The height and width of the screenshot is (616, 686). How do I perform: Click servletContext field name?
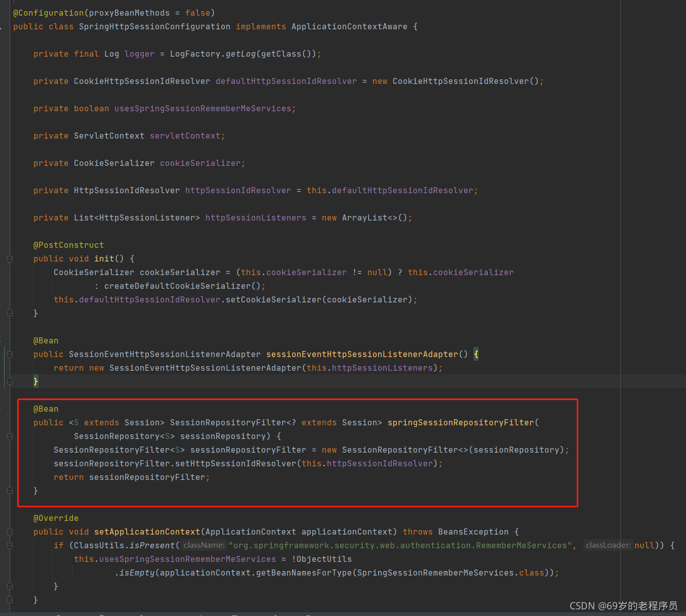click(x=185, y=136)
